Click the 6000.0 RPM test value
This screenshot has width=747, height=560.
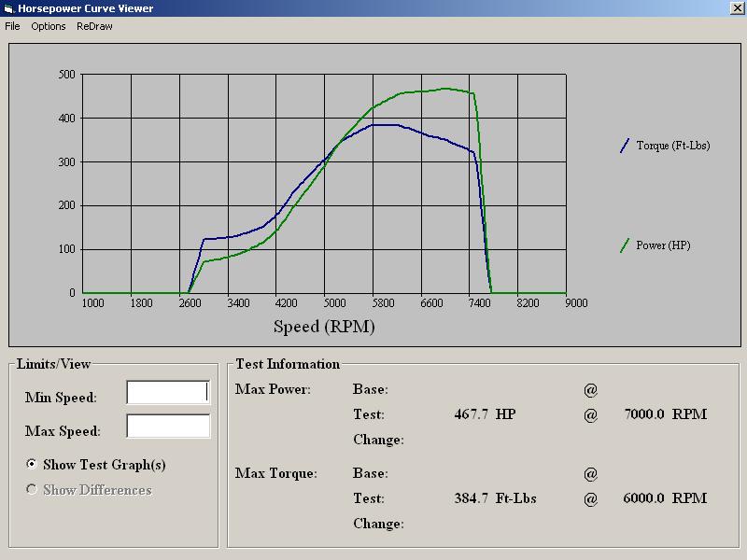point(665,498)
